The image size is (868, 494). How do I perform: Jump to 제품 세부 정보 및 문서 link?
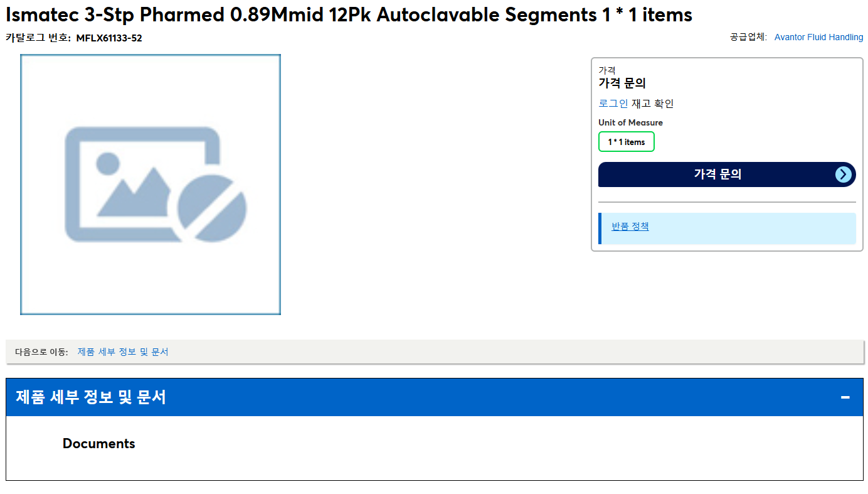[x=123, y=352]
